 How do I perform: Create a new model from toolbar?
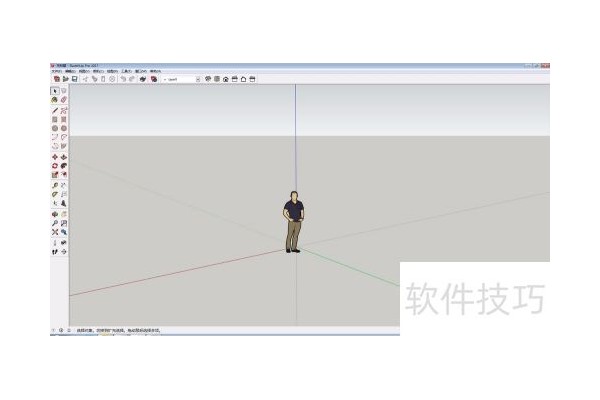57,79
